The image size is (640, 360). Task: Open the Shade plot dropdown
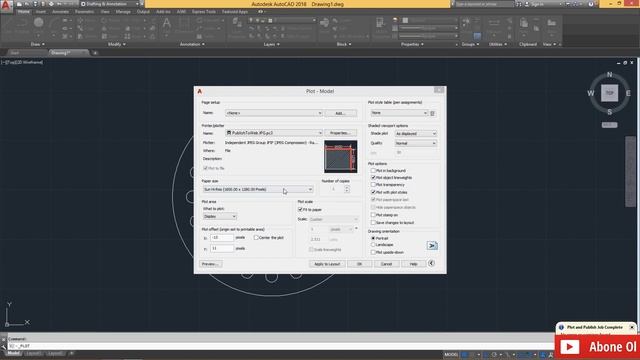click(416, 133)
